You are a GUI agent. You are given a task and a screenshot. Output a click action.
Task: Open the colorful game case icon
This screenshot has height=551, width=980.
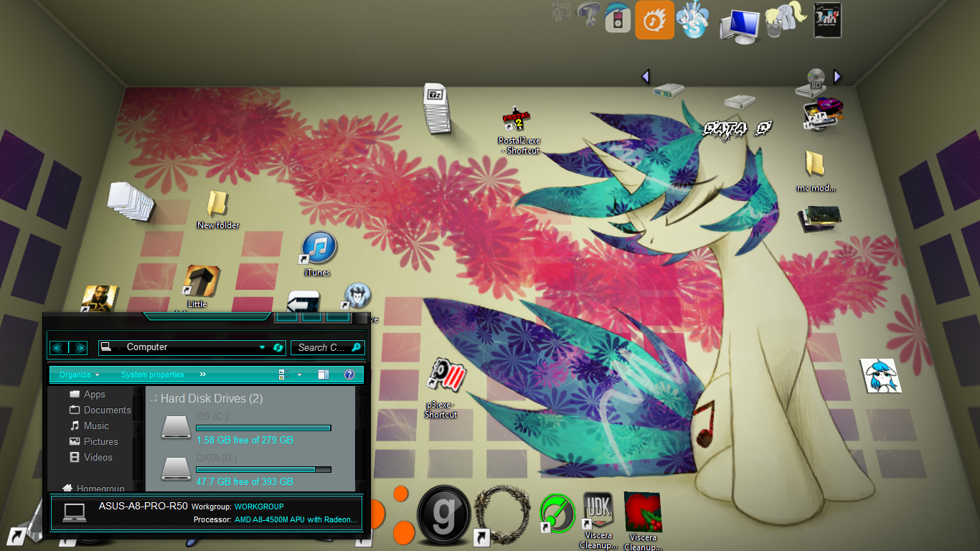coord(822,114)
